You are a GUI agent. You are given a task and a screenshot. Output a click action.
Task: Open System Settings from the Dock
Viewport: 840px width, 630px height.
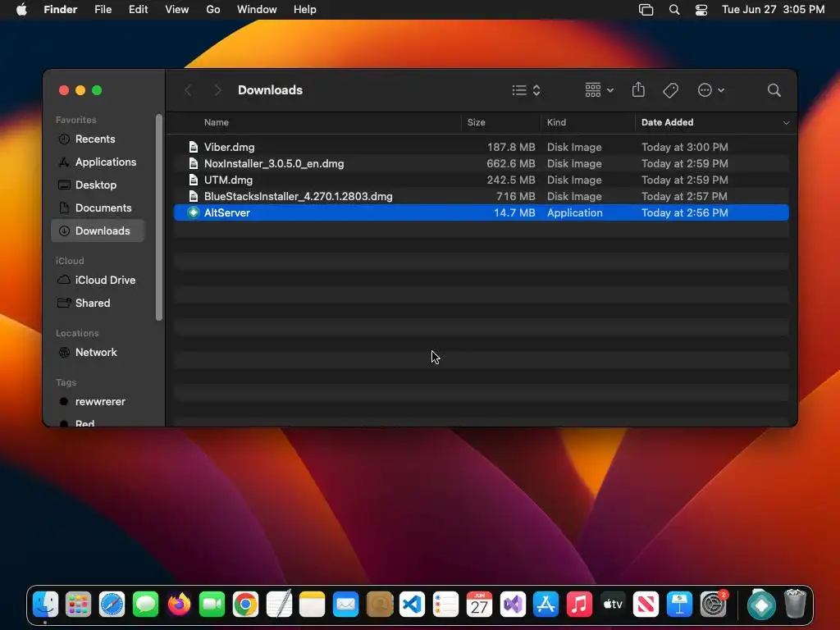(714, 605)
